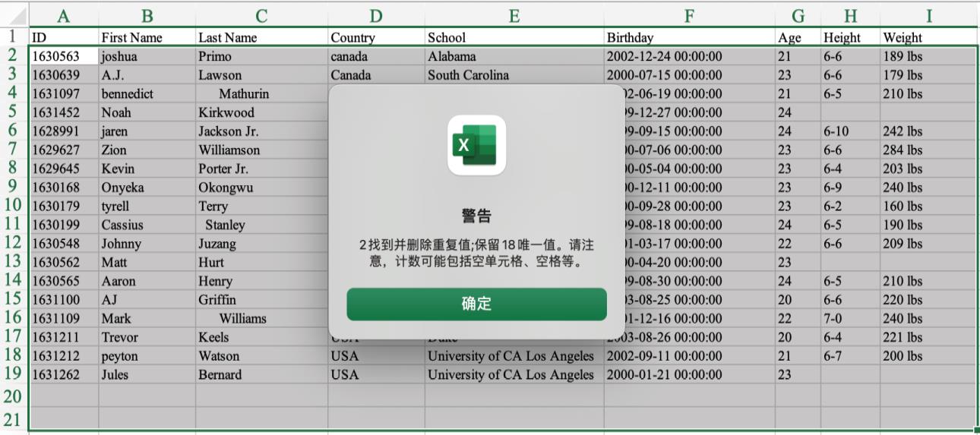Click the cell with ID 1630563

[x=64, y=56]
